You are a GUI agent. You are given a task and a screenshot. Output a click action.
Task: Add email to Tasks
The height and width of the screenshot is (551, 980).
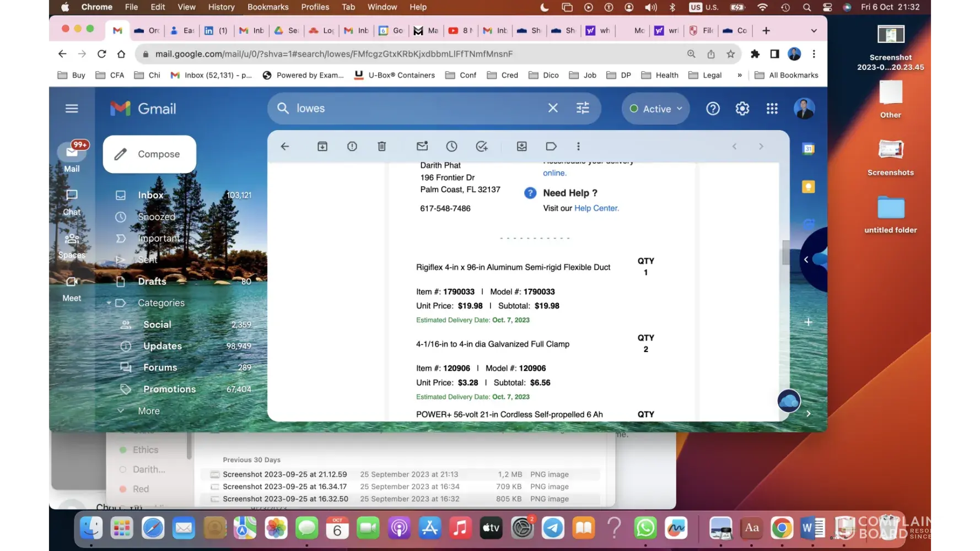pyautogui.click(x=482, y=147)
